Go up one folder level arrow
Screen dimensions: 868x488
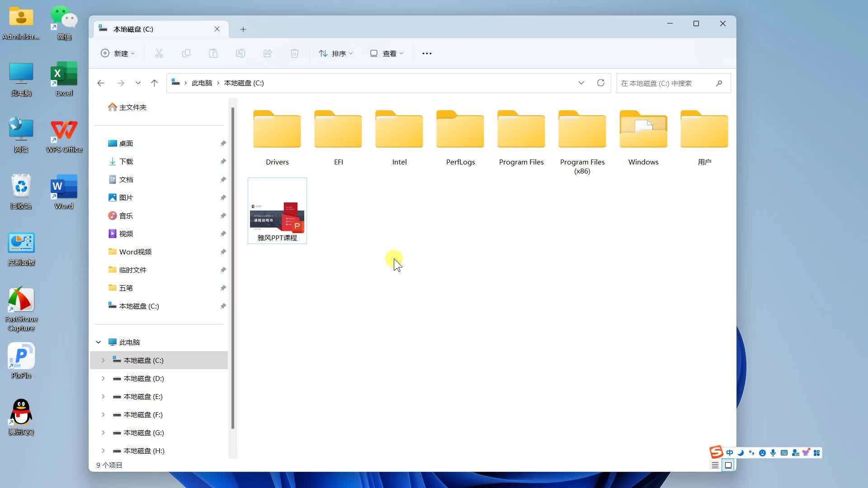pyautogui.click(x=154, y=83)
